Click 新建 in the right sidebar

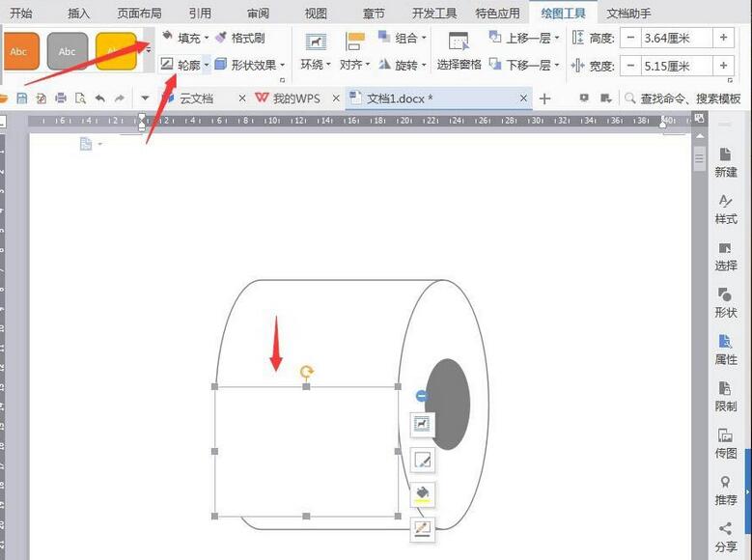click(x=725, y=162)
